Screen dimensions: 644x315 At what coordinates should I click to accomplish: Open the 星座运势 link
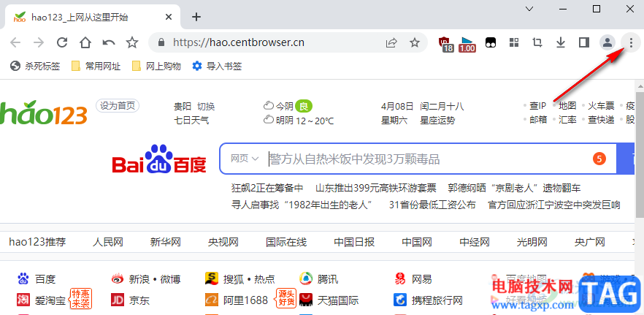[437, 121]
